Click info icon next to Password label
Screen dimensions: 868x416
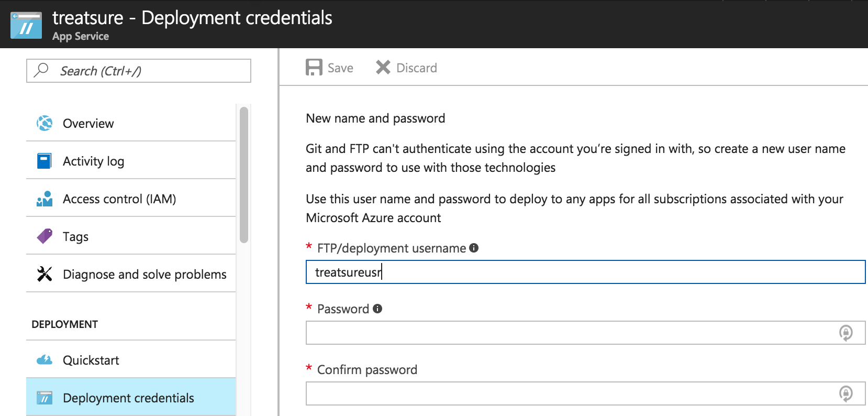tap(377, 309)
